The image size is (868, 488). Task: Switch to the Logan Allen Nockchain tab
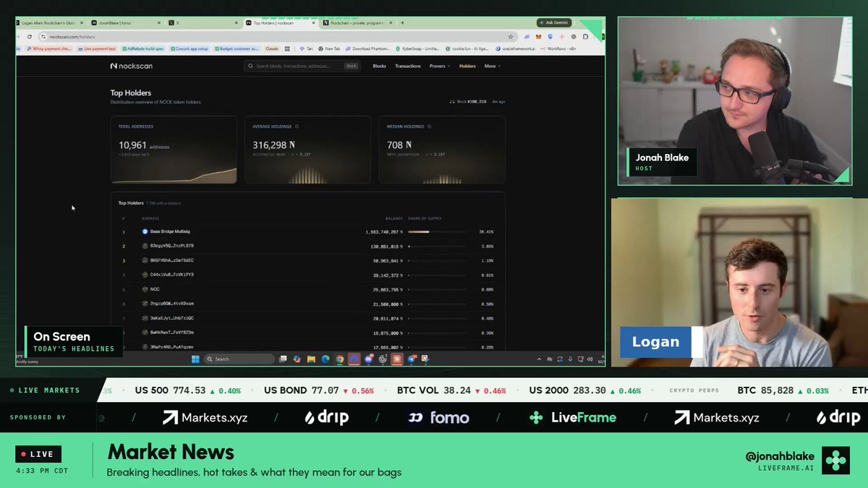click(x=51, y=22)
